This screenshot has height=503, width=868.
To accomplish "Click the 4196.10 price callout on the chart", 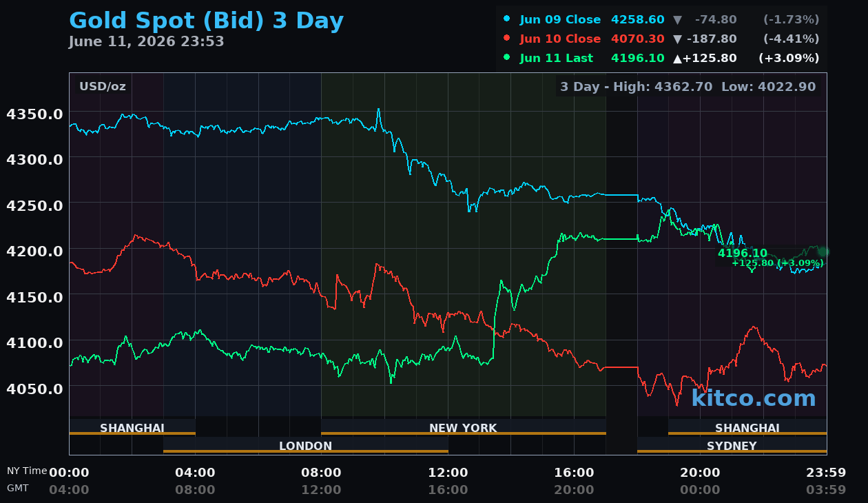I will pos(743,253).
